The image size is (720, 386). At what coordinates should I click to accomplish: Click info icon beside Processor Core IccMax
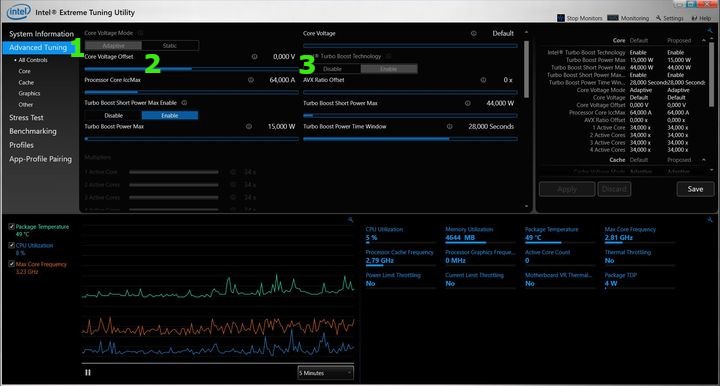[x=251, y=80]
